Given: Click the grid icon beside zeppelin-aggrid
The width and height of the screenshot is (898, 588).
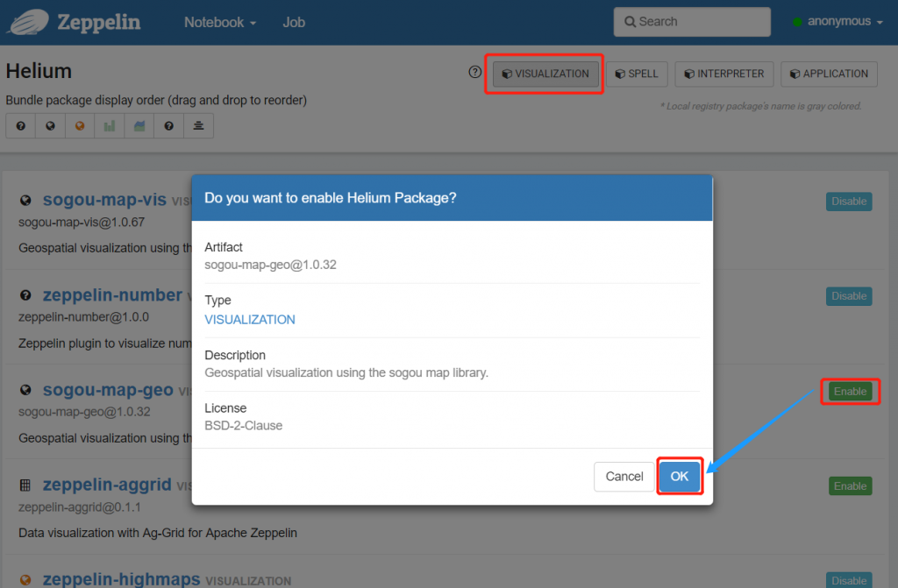Looking at the screenshot, I should click(x=25, y=485).
